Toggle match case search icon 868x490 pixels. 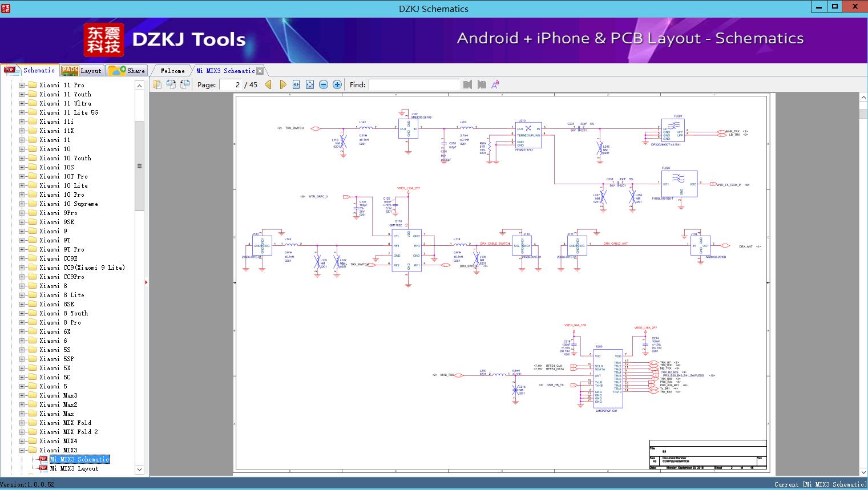tap(495, 84)
